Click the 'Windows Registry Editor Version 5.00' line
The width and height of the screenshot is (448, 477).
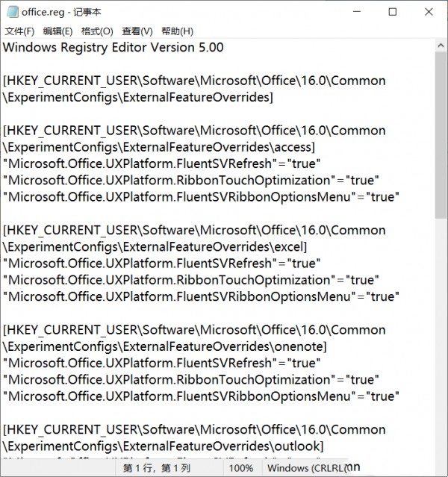[113, 48]
